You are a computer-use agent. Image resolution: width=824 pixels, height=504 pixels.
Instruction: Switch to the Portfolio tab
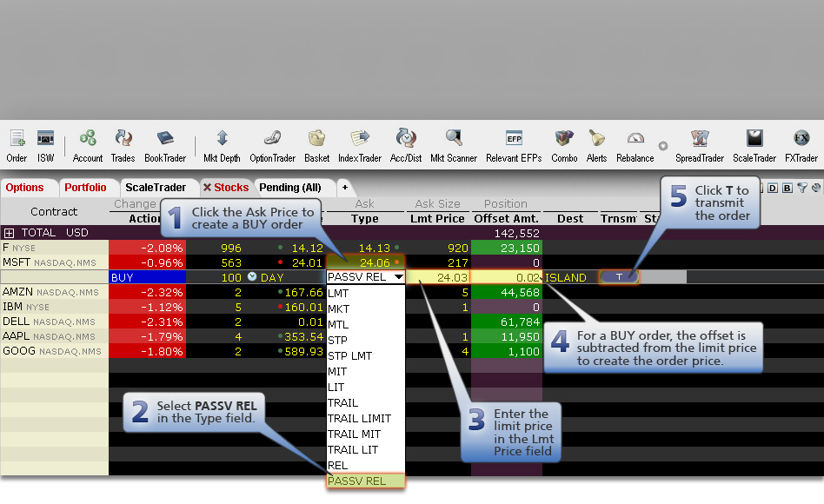pyautogui.click(x=85, y=187)
